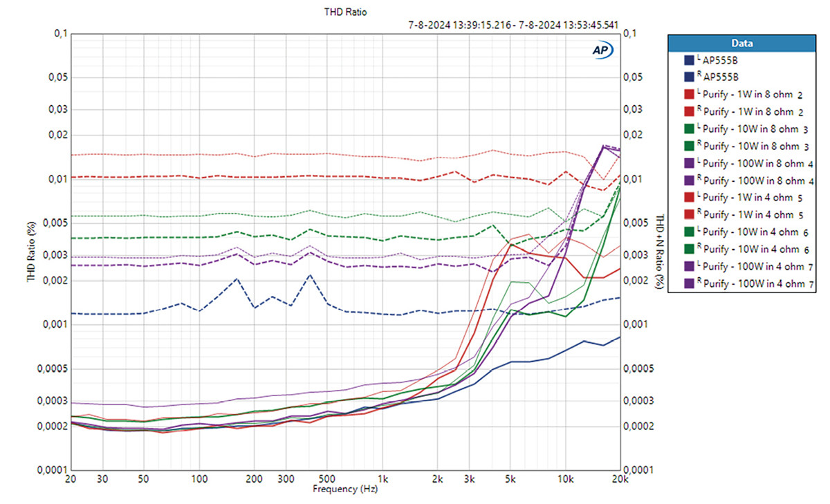Click the red swatch for L Purify 1W 8 ohm 2

click(x=688, y=95)
